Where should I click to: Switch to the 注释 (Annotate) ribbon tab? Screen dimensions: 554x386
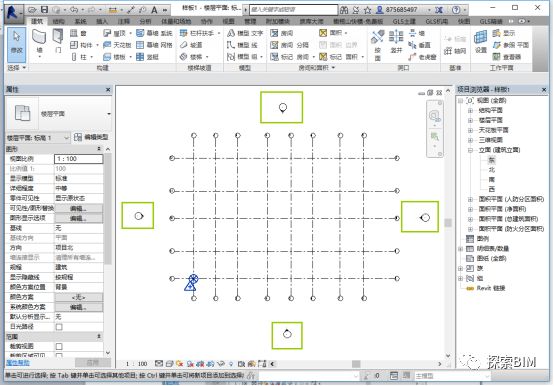(x=124, y=22)
